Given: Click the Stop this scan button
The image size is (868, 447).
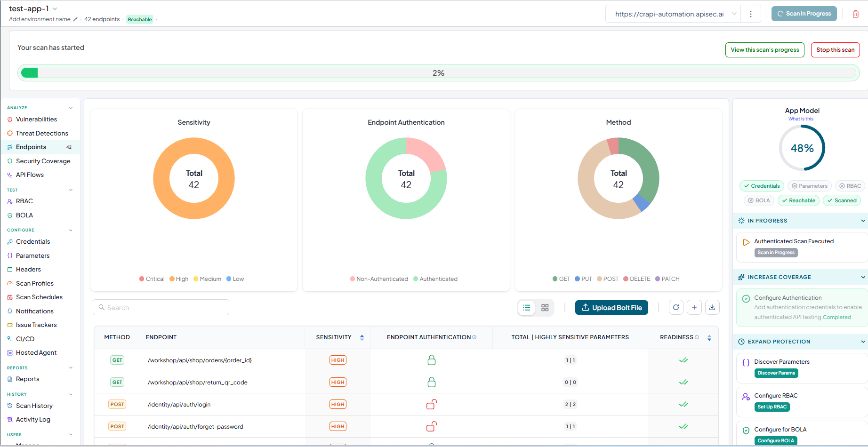Looking at the screenshot, I should point(835,50).
